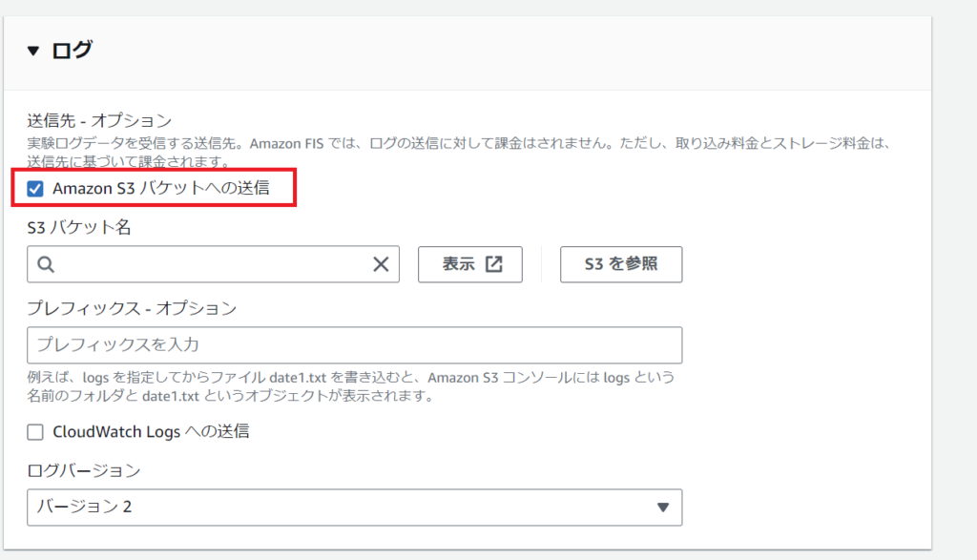Screen dimensions: 977x560
Task: Click the S3 バケット名 search field
Action: pos(213,264)
